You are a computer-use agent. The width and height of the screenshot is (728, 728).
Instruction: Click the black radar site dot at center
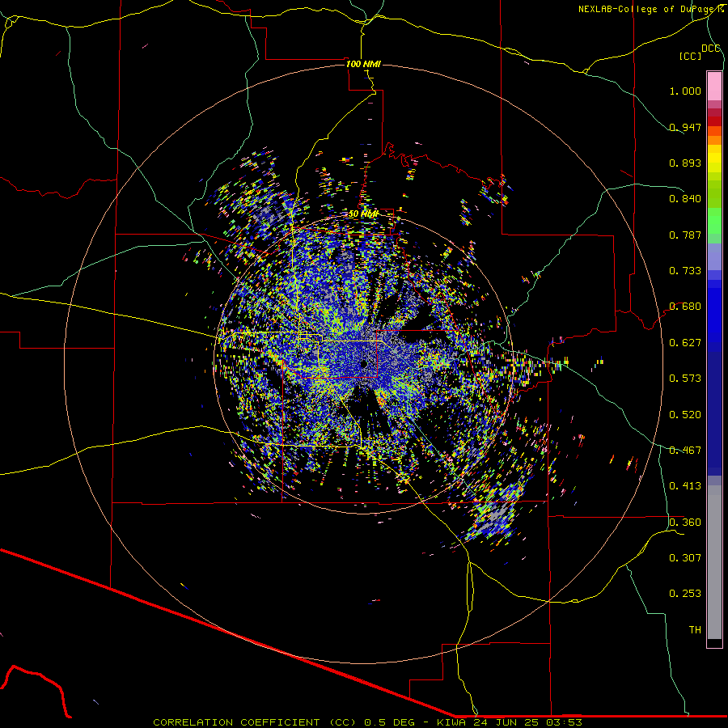coord(364,364)
